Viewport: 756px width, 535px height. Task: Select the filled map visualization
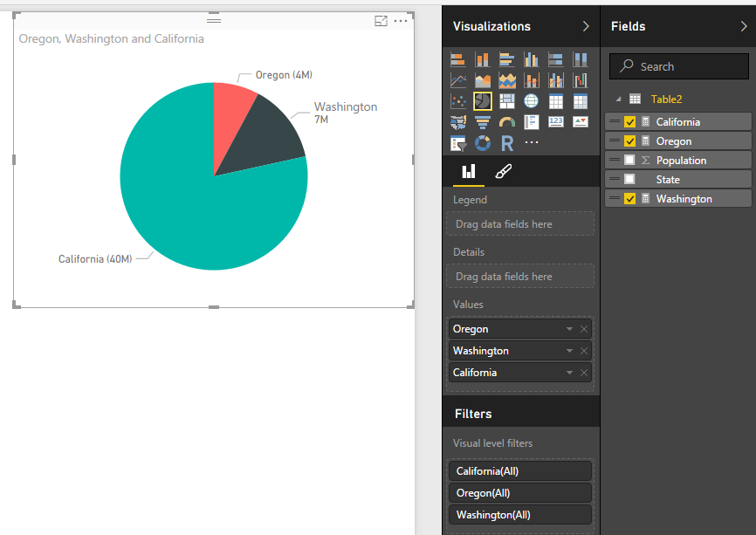point(458,122)
